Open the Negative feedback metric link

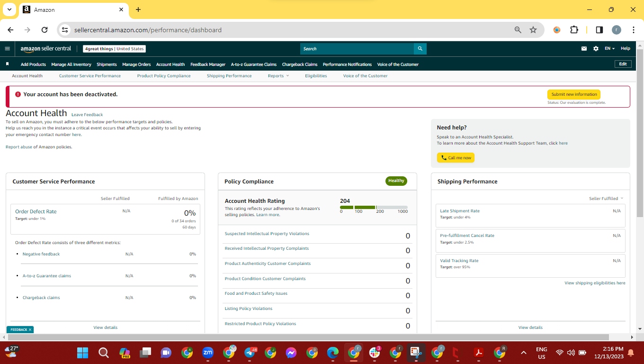click(41, 254)
